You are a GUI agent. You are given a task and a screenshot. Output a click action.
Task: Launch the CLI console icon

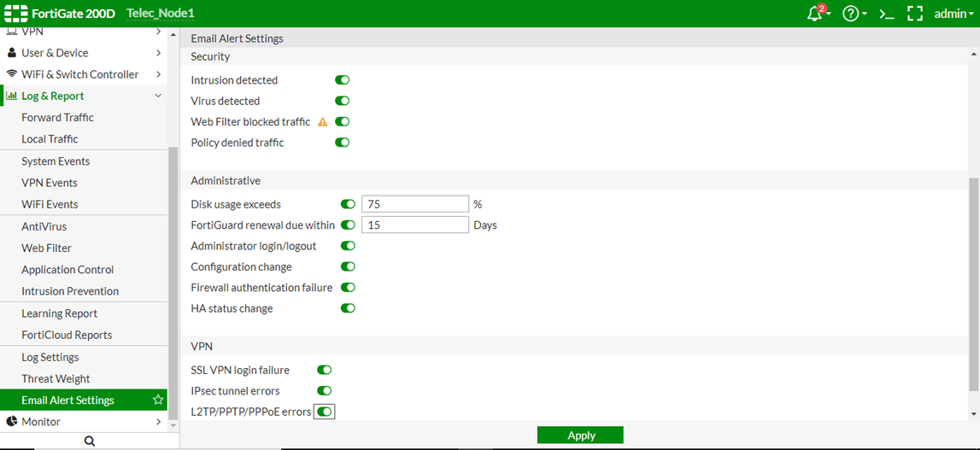coord(887,14)
